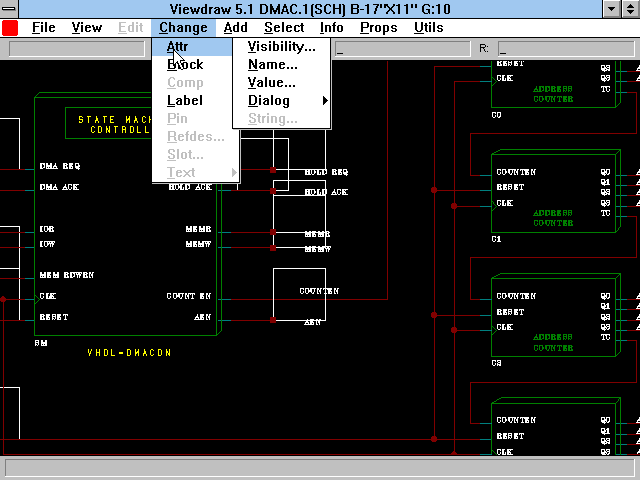Click the red square icon beside File
This screenshot has height=480, width=640.
10,28
